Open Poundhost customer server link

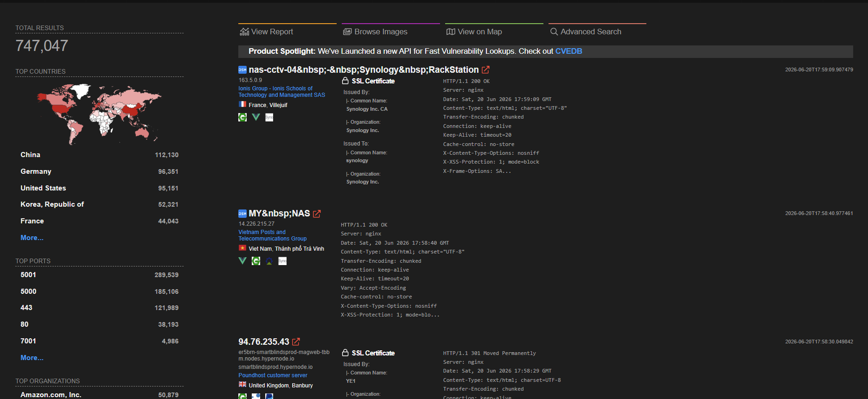point(273,375)
